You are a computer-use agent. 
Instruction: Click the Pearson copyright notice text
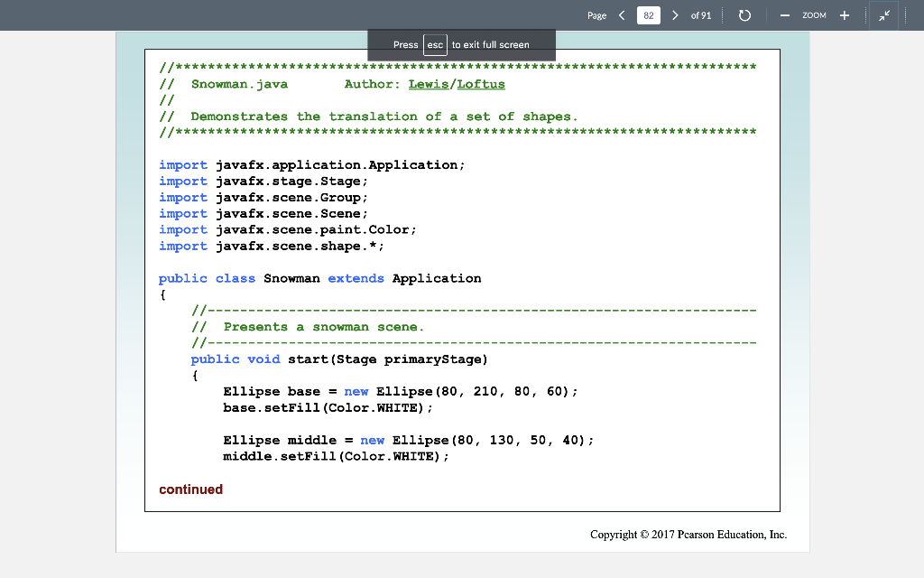[x=689, y=535]
